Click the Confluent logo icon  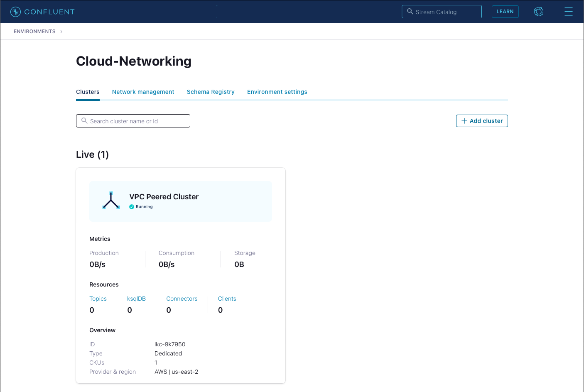pyautogui.click(x=15, y=12)
